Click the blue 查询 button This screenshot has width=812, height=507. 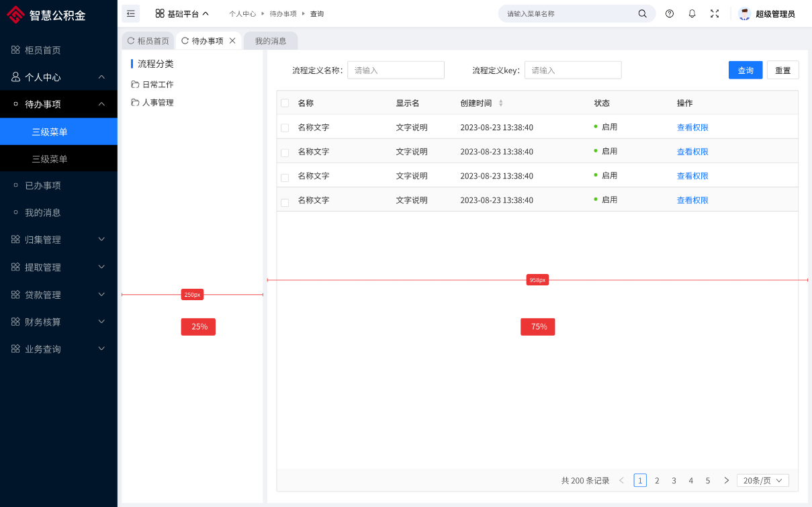746,71
